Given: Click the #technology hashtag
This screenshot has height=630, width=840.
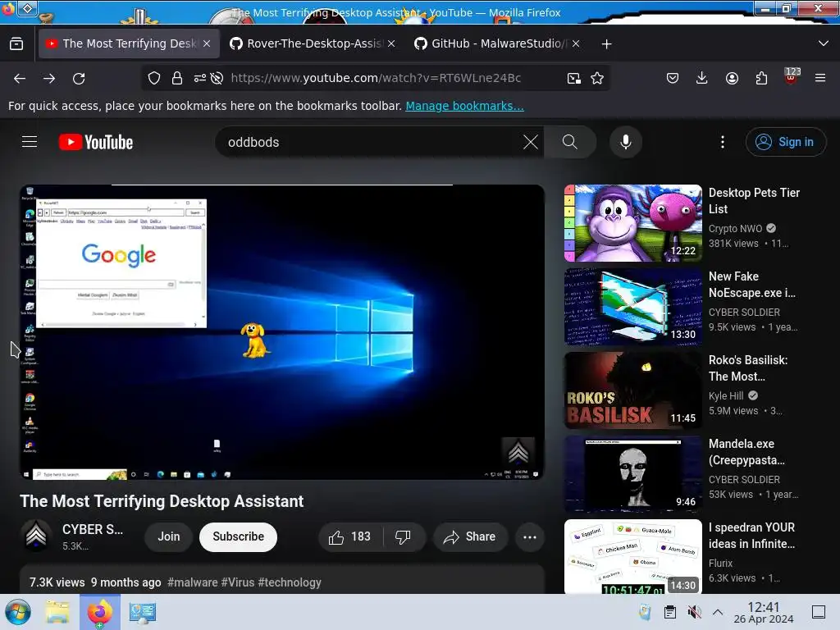Looking at the screenshot, I should click(x=290, y=582).
